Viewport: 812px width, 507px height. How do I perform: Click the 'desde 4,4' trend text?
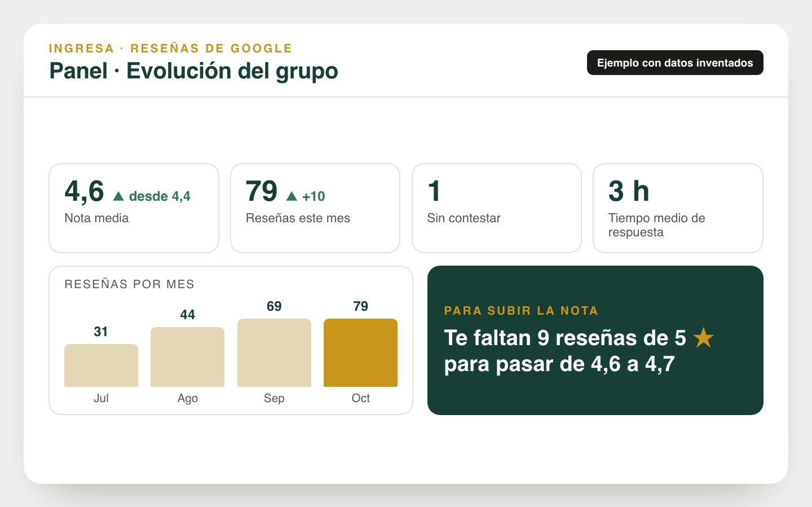(x=160, y=196)
